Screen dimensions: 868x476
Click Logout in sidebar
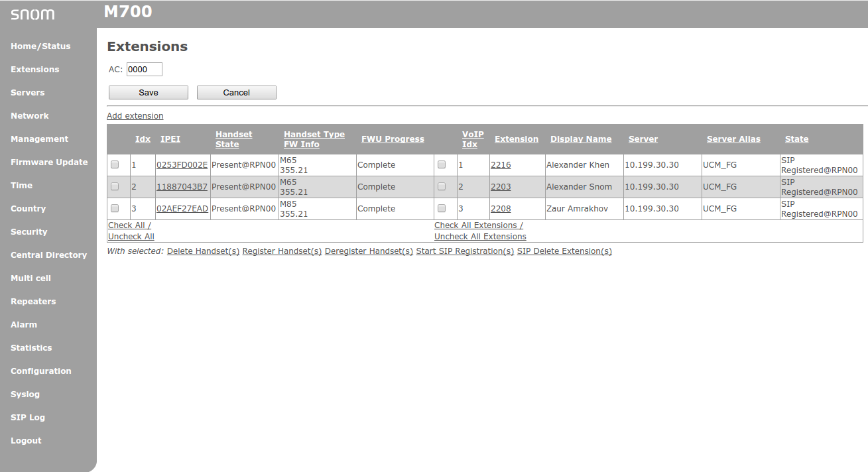(26, 441)
